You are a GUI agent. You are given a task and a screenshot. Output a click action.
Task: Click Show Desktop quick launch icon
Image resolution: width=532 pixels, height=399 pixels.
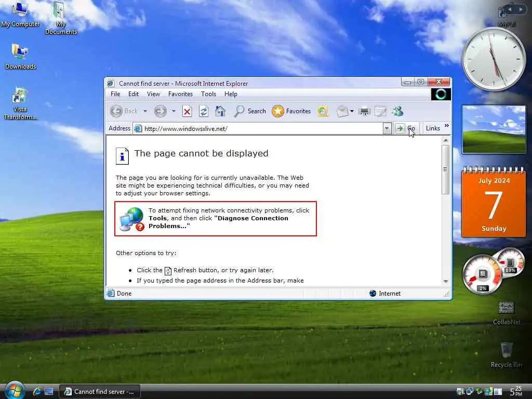pyautogui.click(x=49, y=392)
